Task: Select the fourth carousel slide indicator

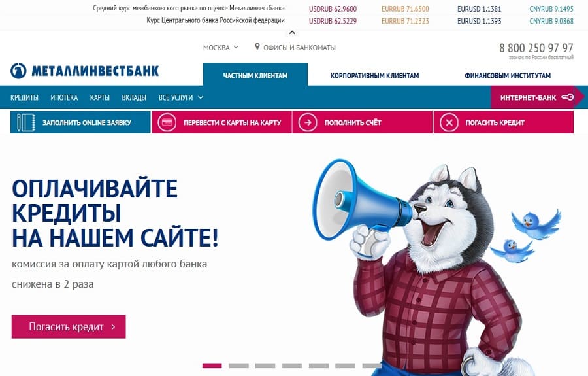Action: [292, 366]
